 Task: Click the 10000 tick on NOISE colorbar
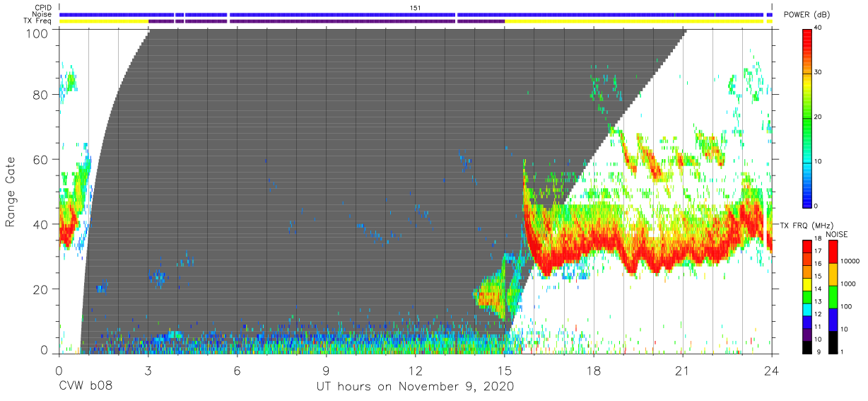pyautogui.click(x=850, y=262)
